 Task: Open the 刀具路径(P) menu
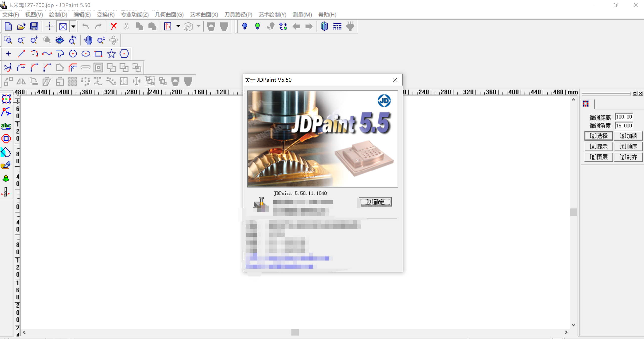tap(238, 15)
